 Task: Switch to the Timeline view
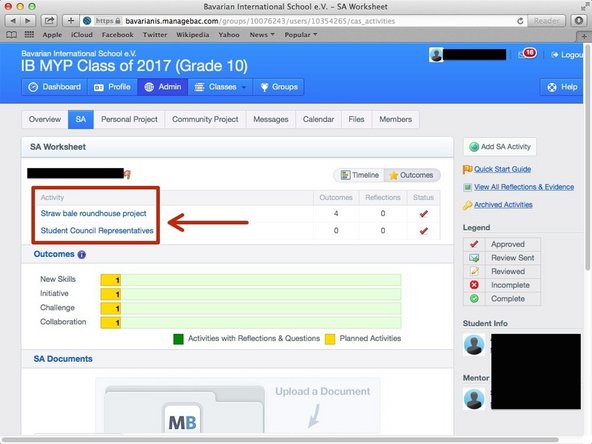[359, 175]
